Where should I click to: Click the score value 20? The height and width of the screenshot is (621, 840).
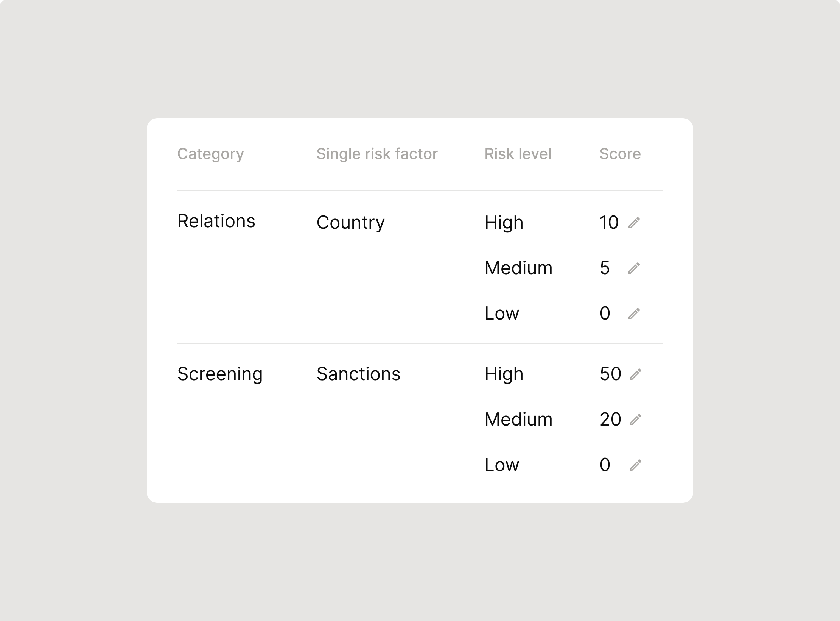[x=610, y=420]
